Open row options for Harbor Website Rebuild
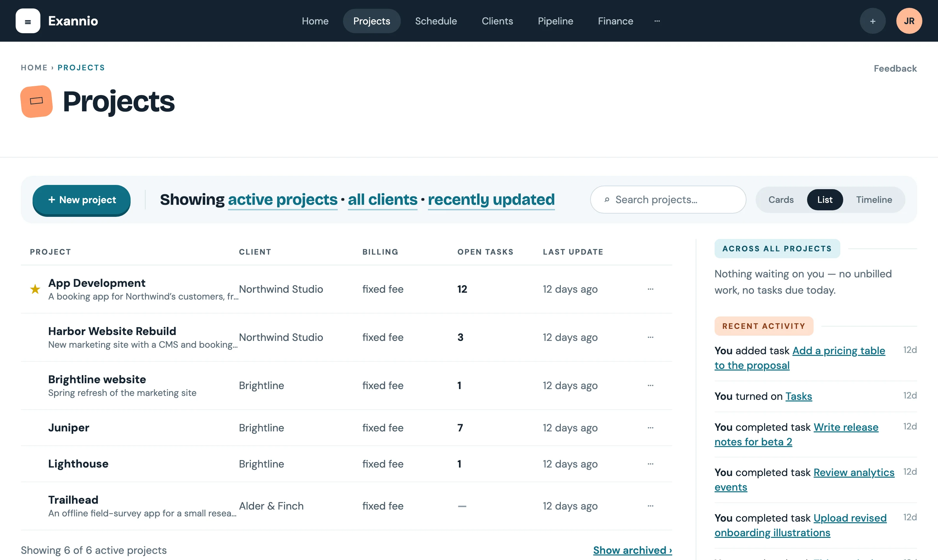 (650, 337)
